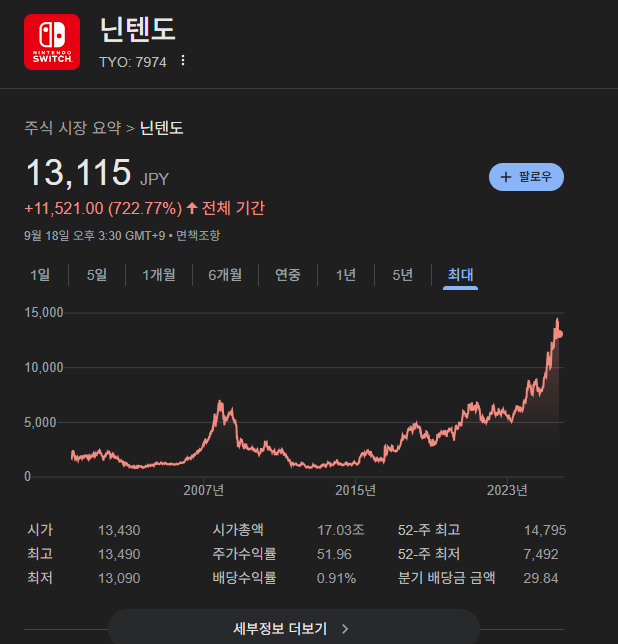The height and width of the screenshot is (644, 618).
Task: Pick the 5년 range tab
Action: 402,275
